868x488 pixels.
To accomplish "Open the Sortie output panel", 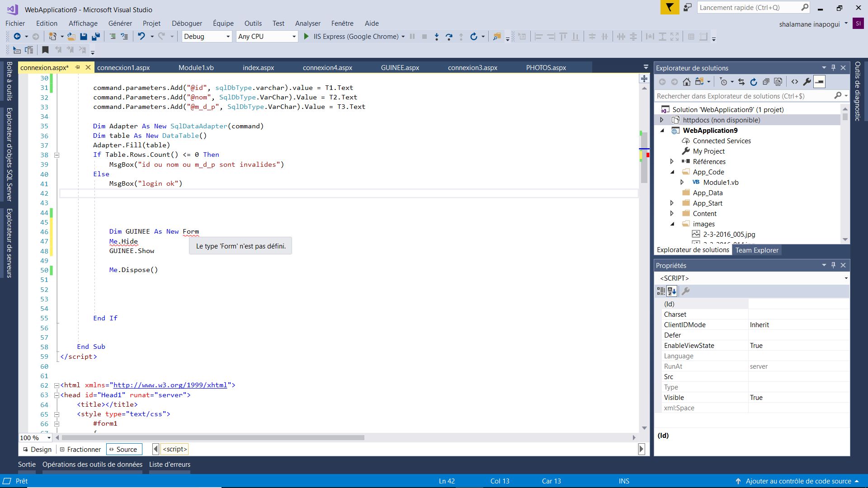I will (x=27, y=465).
